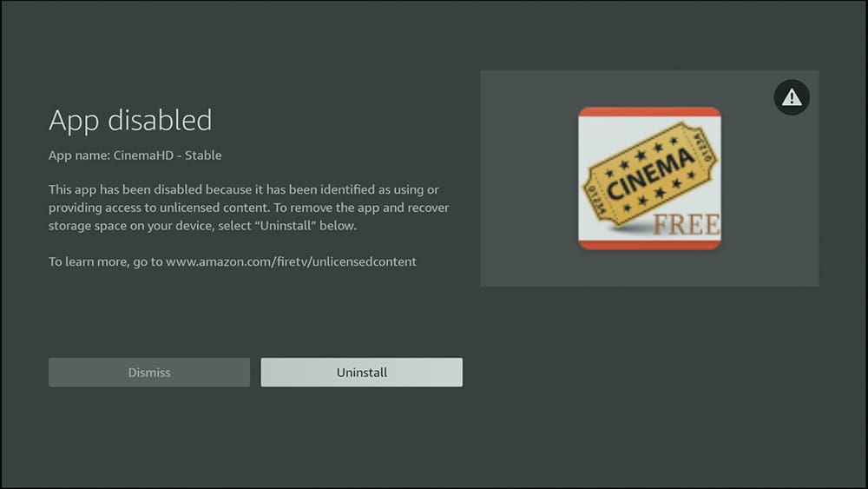Click the text explaining the app was disabled

coord(248,207)
